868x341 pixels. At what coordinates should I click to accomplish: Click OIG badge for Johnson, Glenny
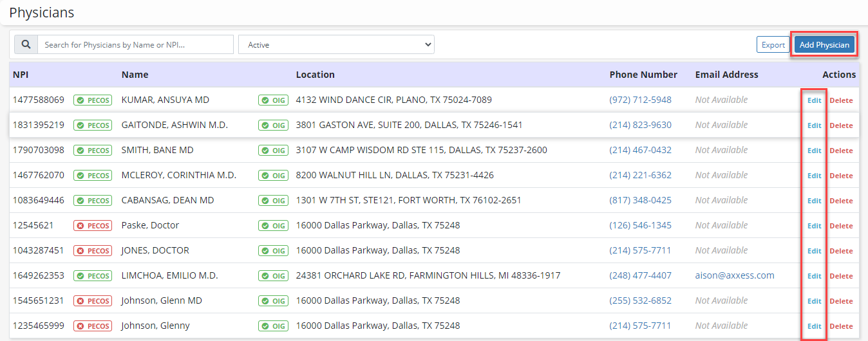[274, 326]
